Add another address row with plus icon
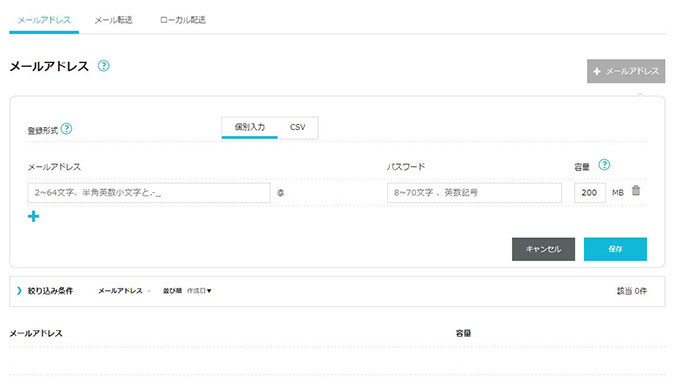 [33, 216]
